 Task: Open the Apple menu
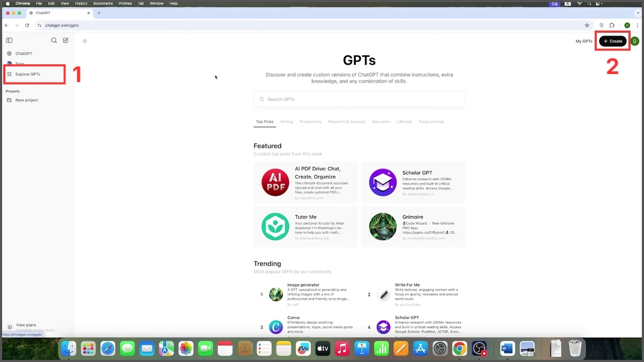[8, 3]
